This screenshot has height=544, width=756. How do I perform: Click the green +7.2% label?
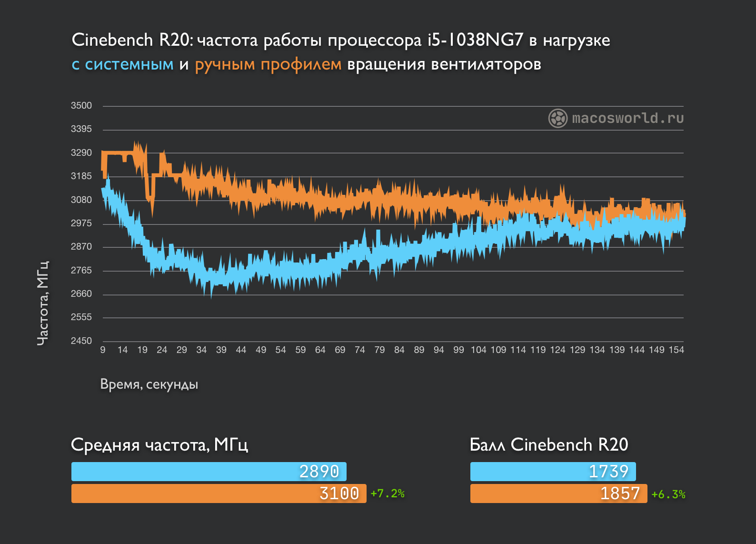point(388,494)
